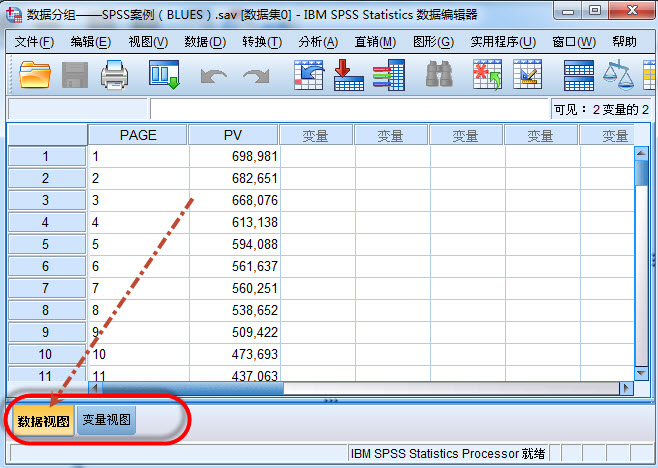Click Go to variable icon
This screenshot has width=658, height=468.
(349, 75)
